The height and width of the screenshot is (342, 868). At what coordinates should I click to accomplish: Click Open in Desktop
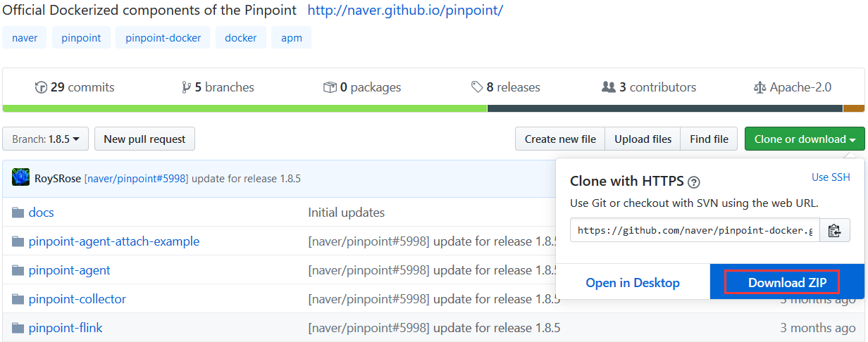[633, 282]
